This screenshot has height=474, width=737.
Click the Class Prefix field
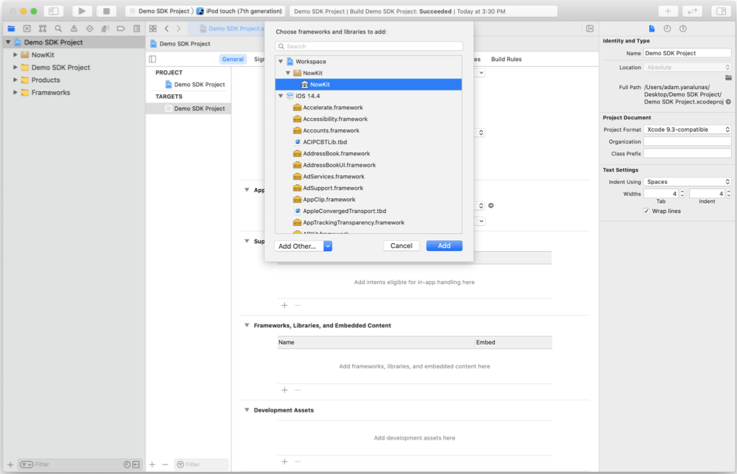pos(687,154)
